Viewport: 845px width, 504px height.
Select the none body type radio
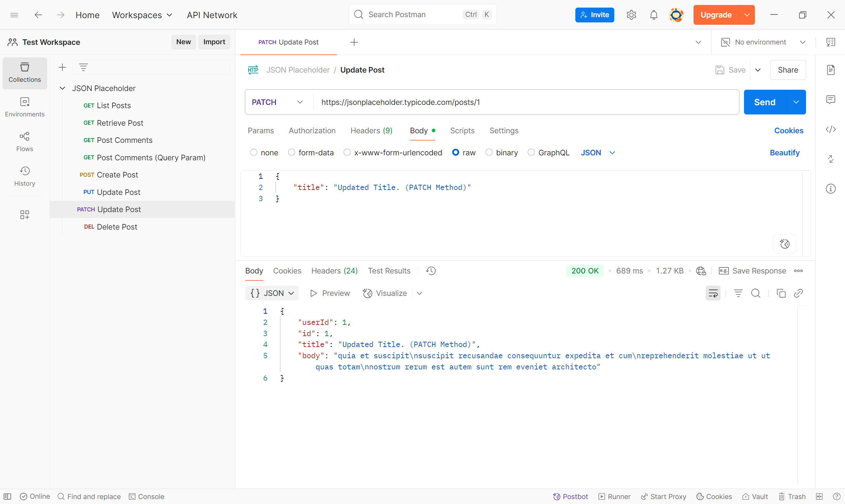[x=253, y=152]
